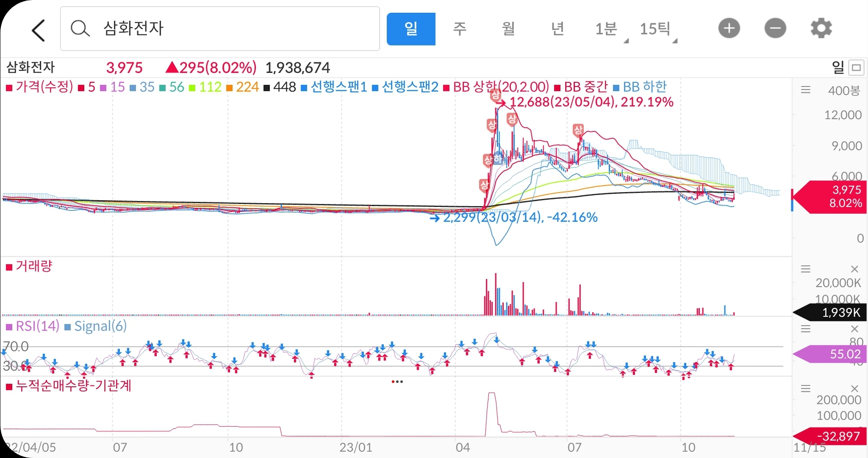The width and height of the screenshot is (868, 458).
Task: Select the 35 moving average legend
Action: point(142,87)
